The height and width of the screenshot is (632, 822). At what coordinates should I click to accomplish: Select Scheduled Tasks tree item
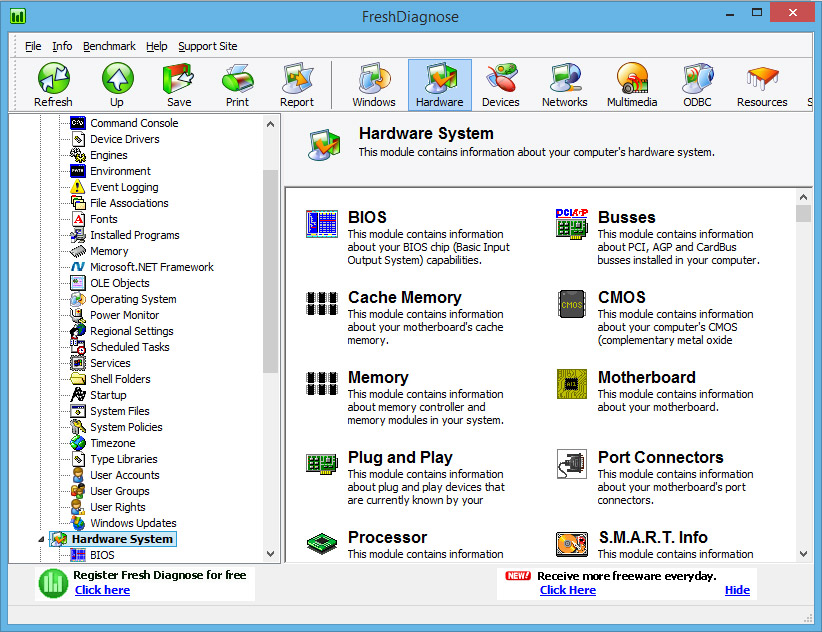(129, 347)
